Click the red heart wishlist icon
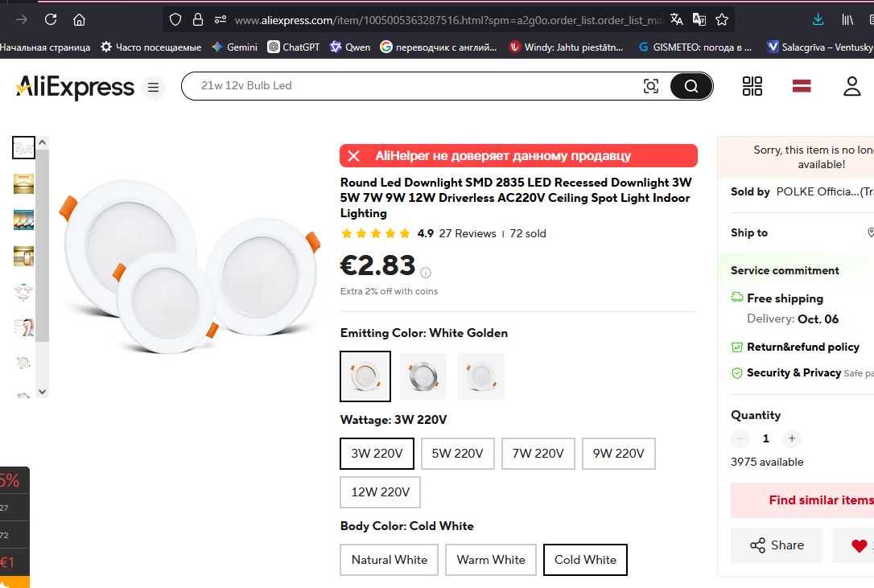This screenshot has height=588, width=874. coord(859,545)
